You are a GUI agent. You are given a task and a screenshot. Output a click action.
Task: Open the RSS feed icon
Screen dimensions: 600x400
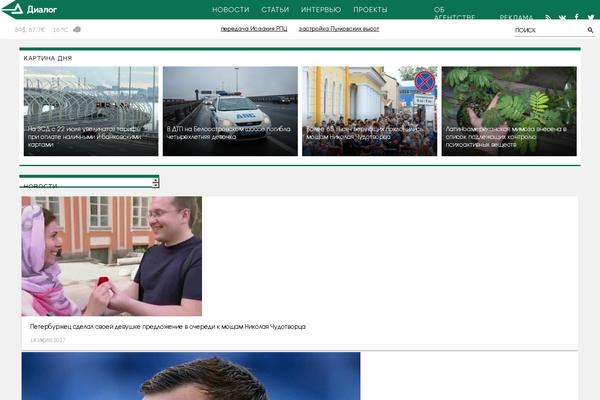click(548, 17)
